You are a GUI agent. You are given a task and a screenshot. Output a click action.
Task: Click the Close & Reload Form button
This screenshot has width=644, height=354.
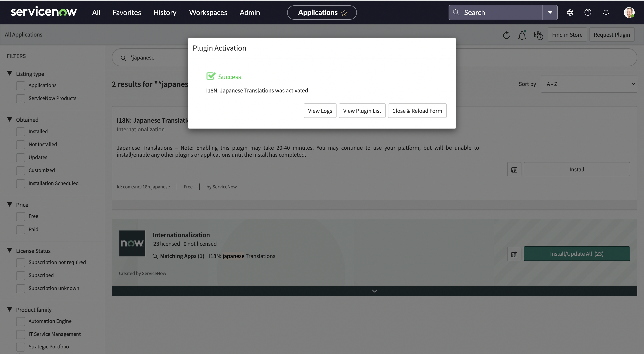[x=417, y=111]
